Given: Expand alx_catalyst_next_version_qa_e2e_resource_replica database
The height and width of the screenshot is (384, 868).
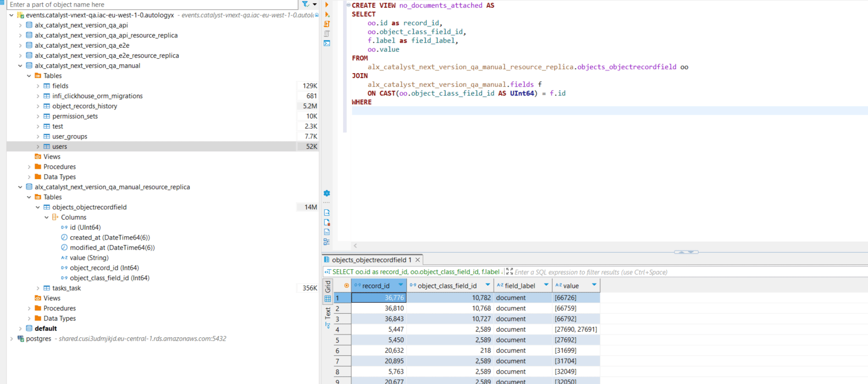Looking at the screenshot, I should tap(20, 55).
